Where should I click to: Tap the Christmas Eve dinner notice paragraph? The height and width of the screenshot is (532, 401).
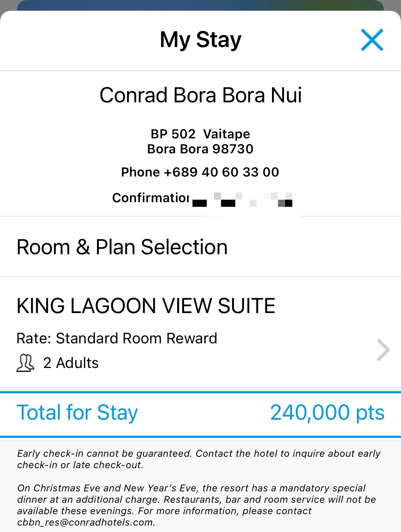pos(197,505)
